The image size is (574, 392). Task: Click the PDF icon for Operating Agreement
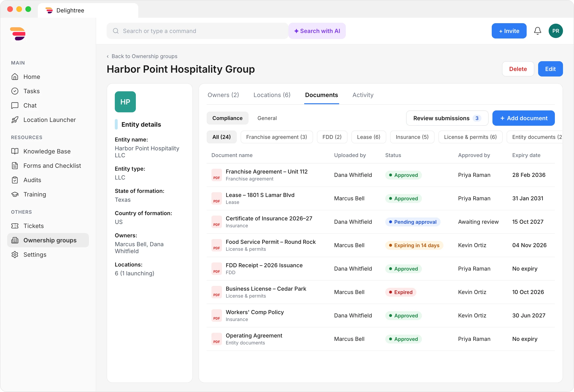[217, 339]
